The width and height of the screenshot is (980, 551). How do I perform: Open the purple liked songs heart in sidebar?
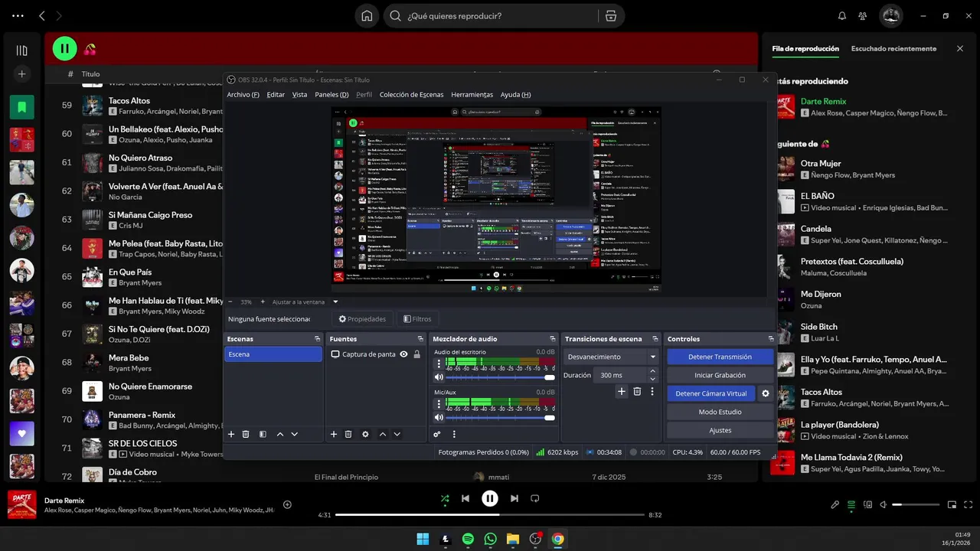pos(21,434)
